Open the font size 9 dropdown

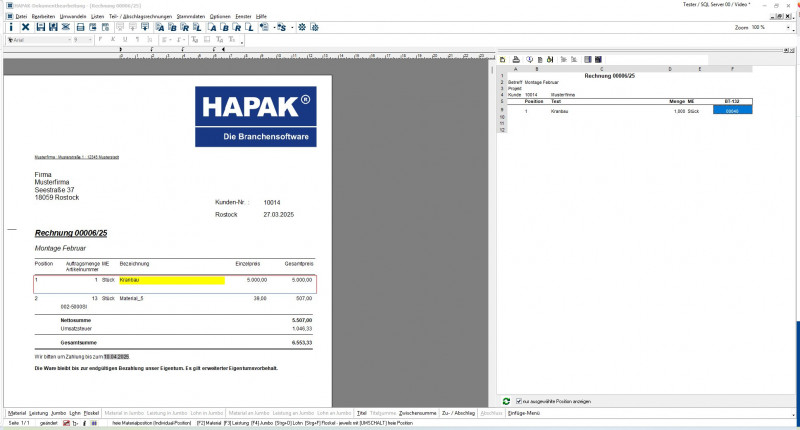tap(90, 40)
